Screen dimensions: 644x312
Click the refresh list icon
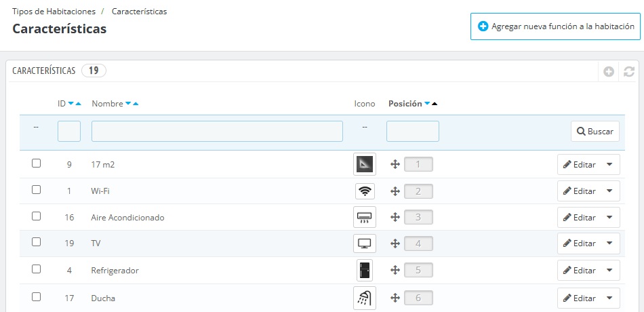(x=629, y=71)
